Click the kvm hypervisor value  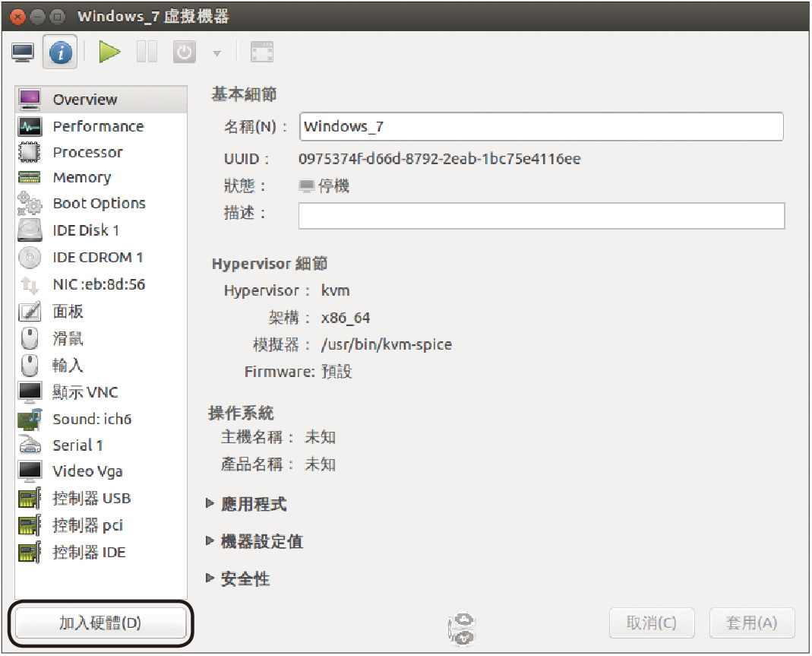tap(336, 290)
